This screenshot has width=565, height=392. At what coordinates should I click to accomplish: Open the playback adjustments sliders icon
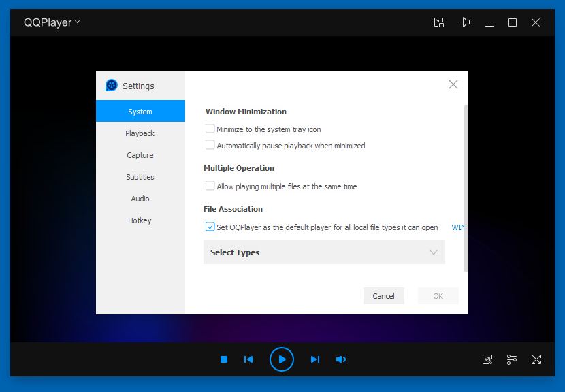(512, 359)
